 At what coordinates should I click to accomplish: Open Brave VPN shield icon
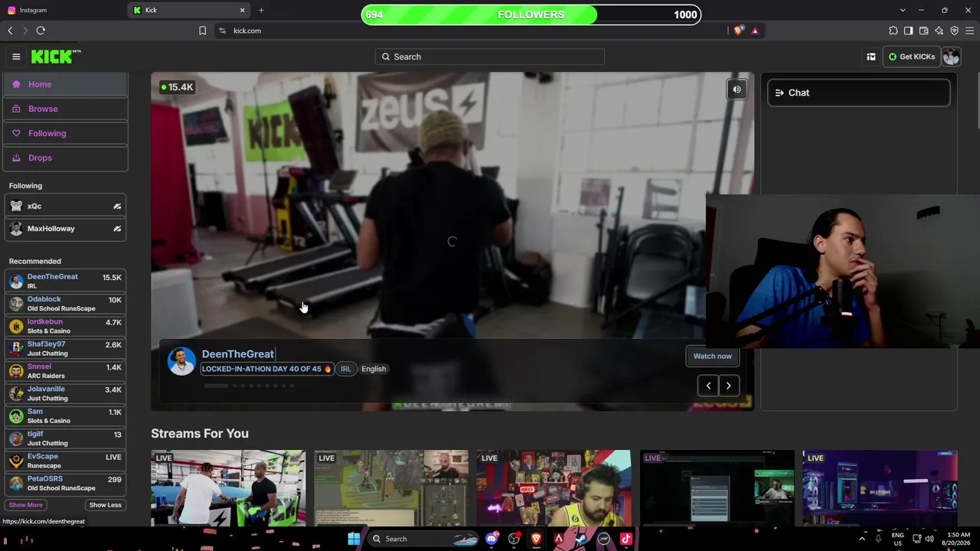954,31
